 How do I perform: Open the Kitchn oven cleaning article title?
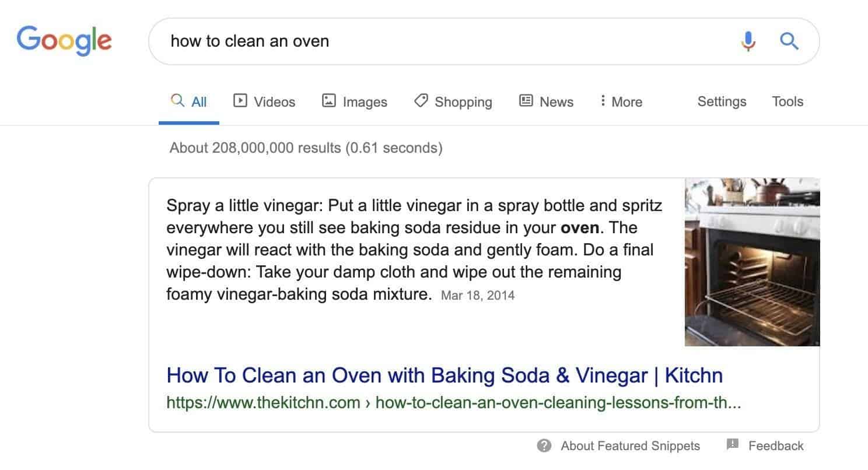[x=444, y=375]
